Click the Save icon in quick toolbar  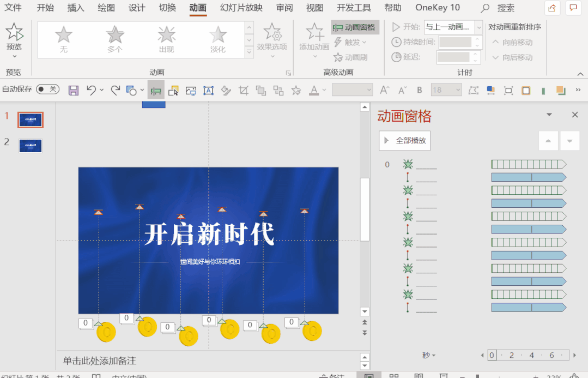74,91
